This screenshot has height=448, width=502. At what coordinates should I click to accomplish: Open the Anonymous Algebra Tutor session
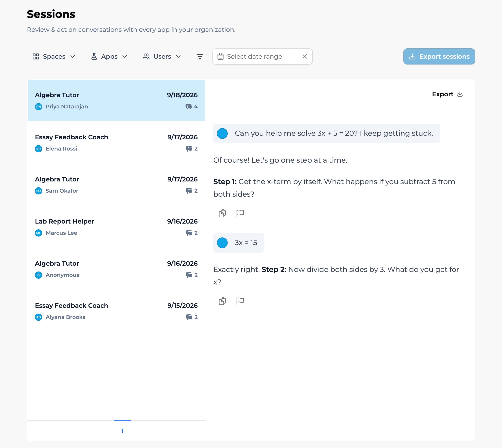[116, 269]
